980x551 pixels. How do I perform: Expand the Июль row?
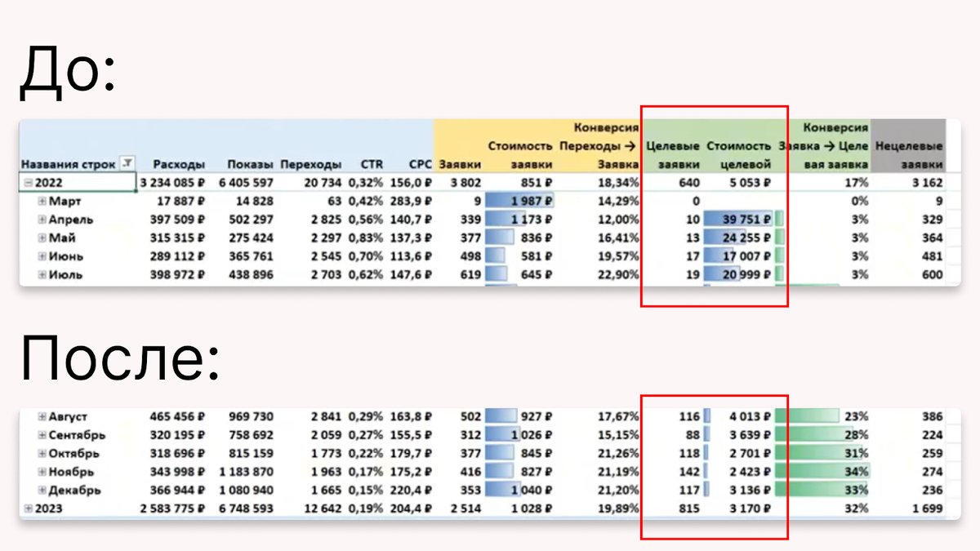(42, 275)
